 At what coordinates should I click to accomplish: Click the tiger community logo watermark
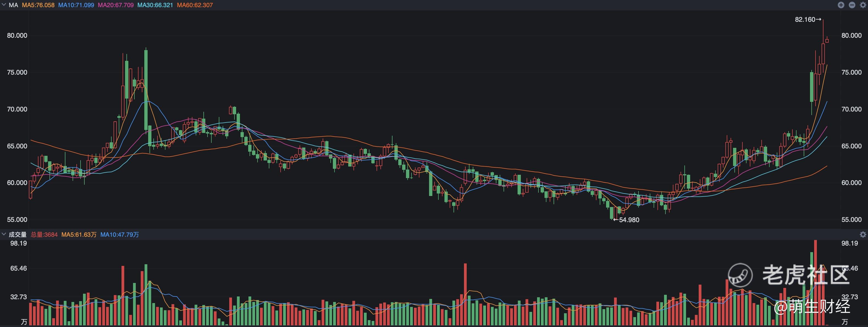click(x=740, y=275)
